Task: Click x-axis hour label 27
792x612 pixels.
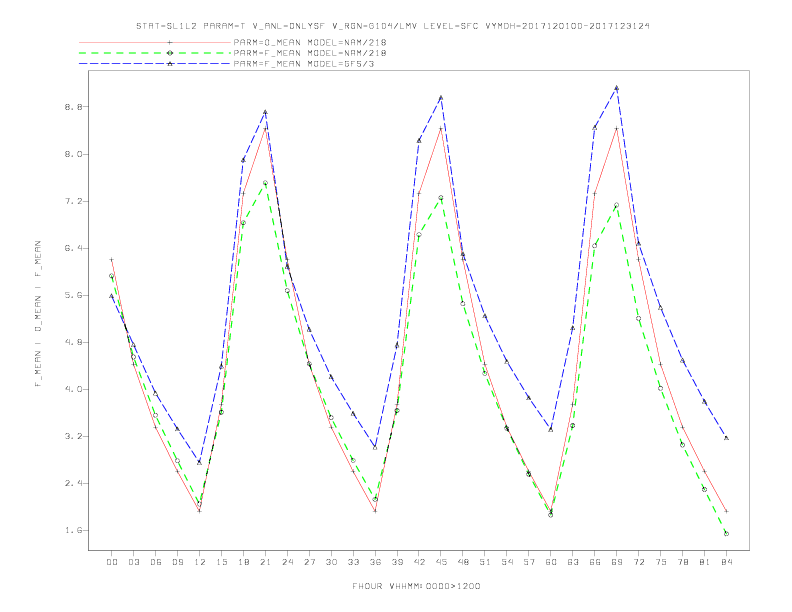Action: (309, 562)
